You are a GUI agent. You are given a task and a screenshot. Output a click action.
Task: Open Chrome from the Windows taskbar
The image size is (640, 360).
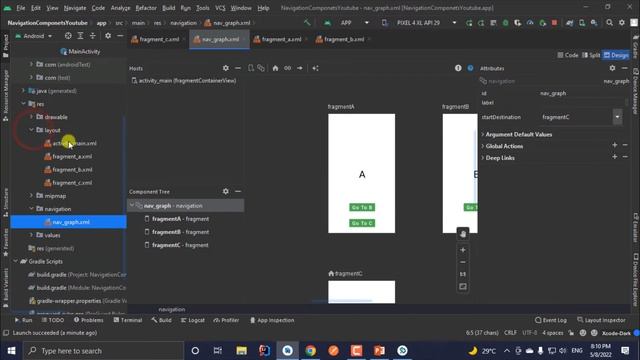click(311, 351)
